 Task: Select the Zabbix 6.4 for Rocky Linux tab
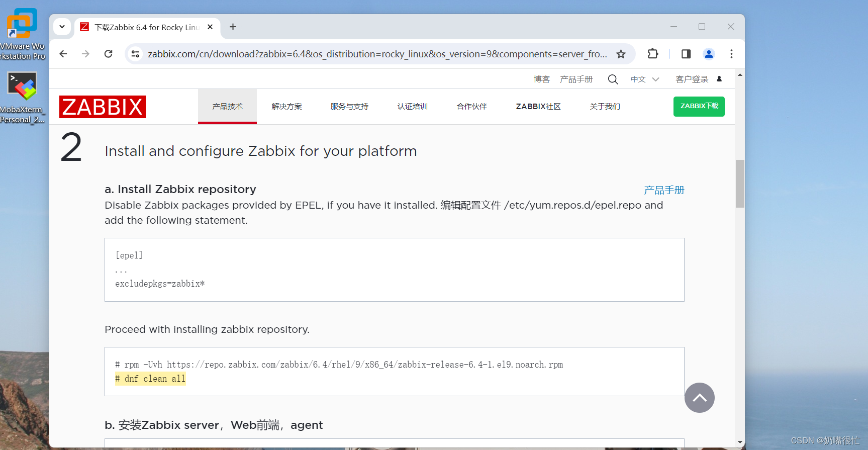tap(147, 27)
